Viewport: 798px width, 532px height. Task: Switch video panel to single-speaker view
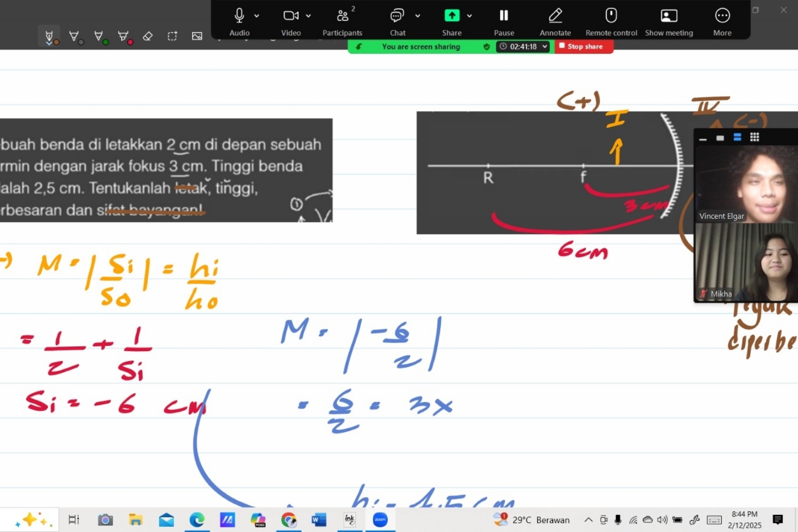720,138
